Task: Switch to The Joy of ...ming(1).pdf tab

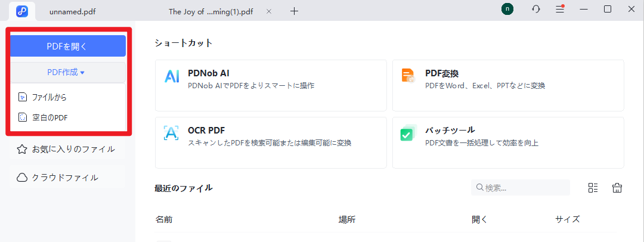Action: click(210, 11)
